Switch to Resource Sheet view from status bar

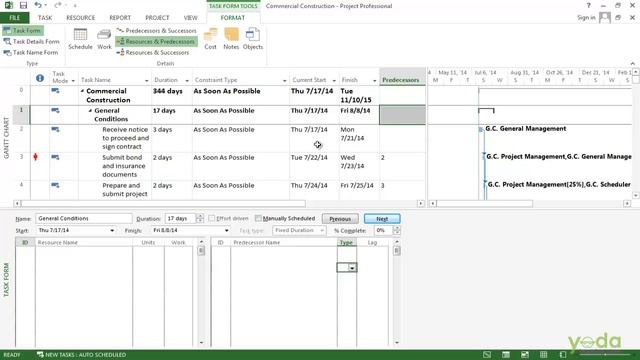pos(544,355)
